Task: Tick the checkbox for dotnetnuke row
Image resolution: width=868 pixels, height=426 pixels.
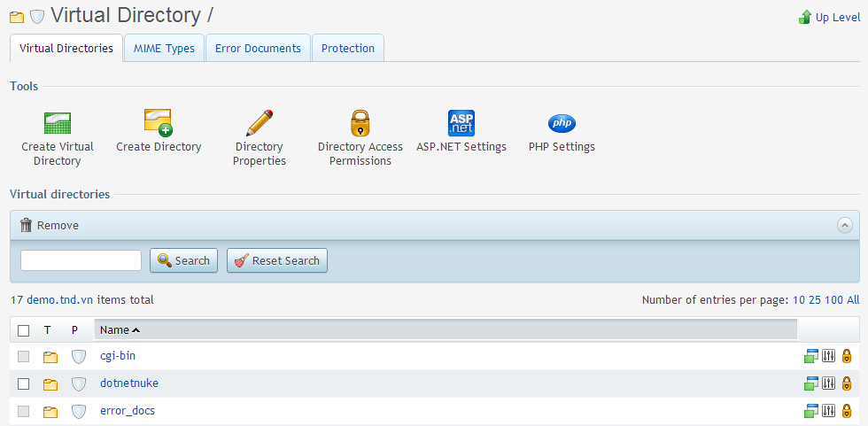Action: pos(23,383)
